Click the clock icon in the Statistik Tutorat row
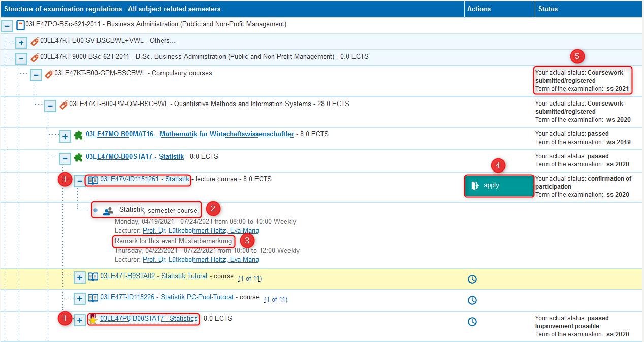 click(x=472, y=279)
